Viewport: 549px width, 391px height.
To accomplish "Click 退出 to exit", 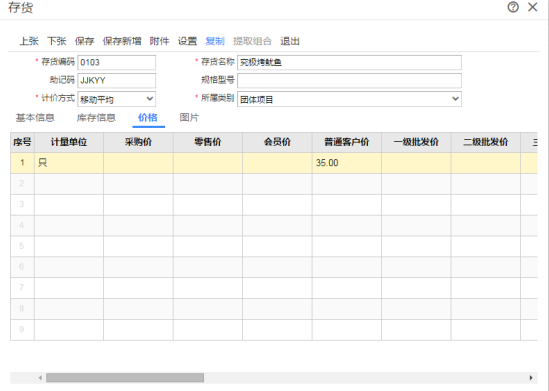I will pos(290,41).
